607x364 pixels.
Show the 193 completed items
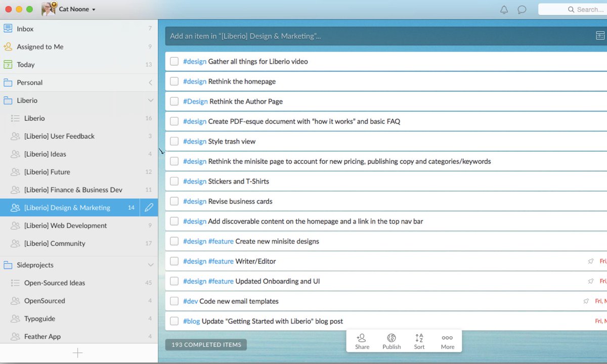point(206,345)
